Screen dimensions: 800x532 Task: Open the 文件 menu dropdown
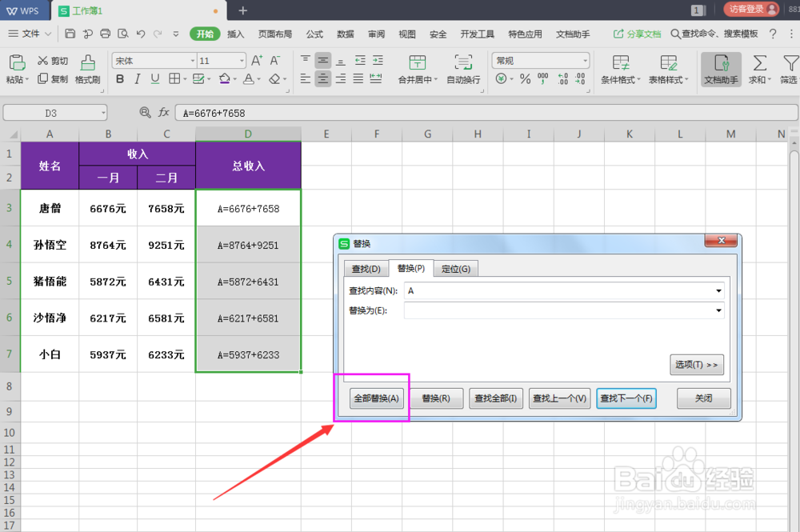tap(30, 34)
